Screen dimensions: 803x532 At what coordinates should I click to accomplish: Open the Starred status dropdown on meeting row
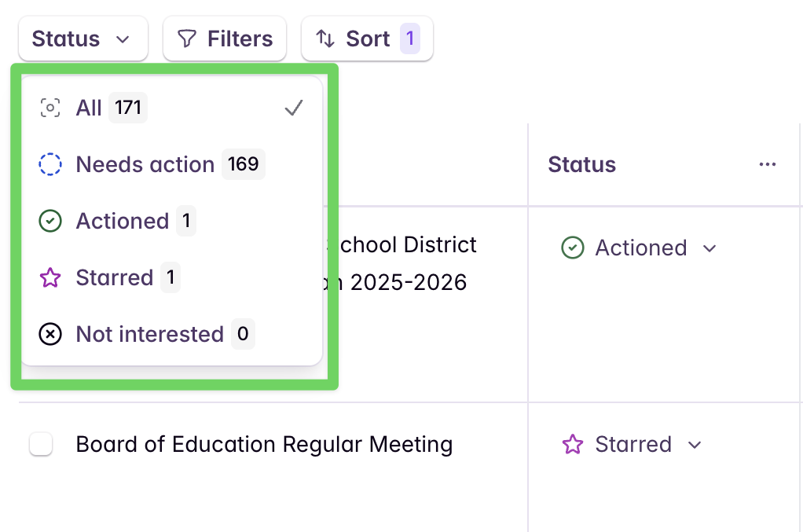(695, 444)
